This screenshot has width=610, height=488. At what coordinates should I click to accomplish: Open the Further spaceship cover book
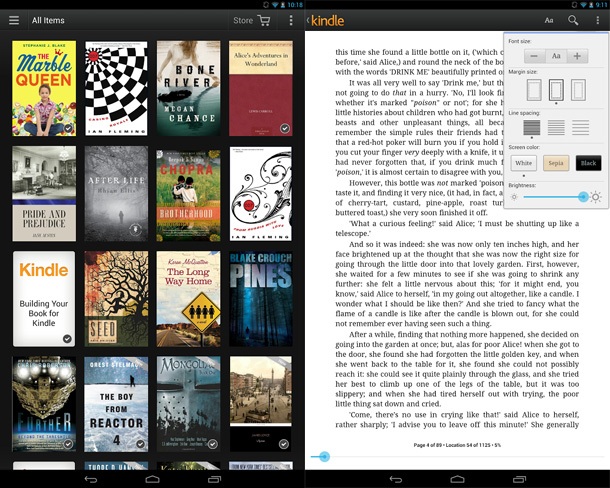click(44, 404)
